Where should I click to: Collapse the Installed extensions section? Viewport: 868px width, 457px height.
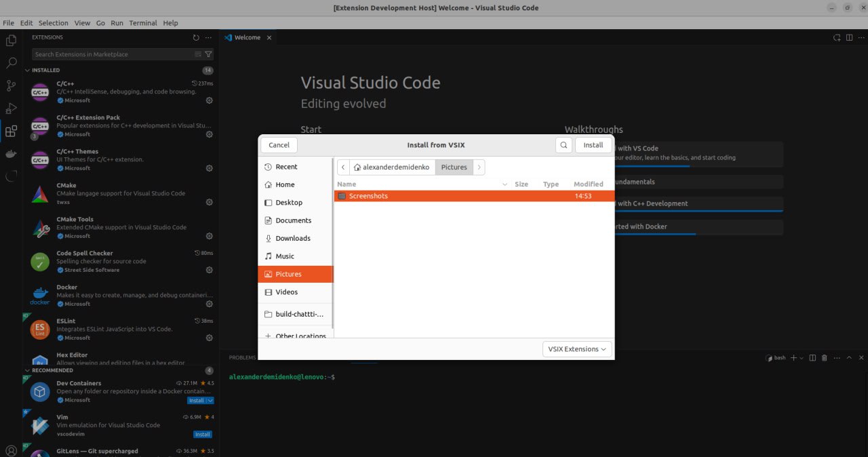[x=28, y=71]
